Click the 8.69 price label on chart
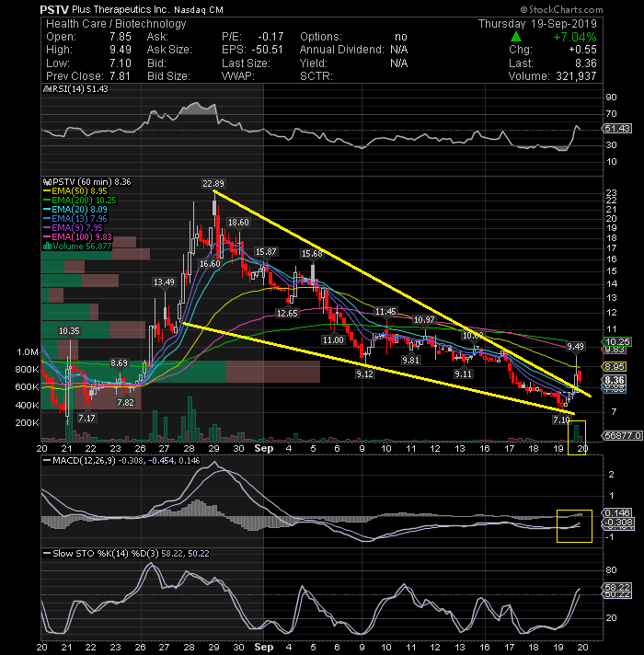 coord(119,363)
